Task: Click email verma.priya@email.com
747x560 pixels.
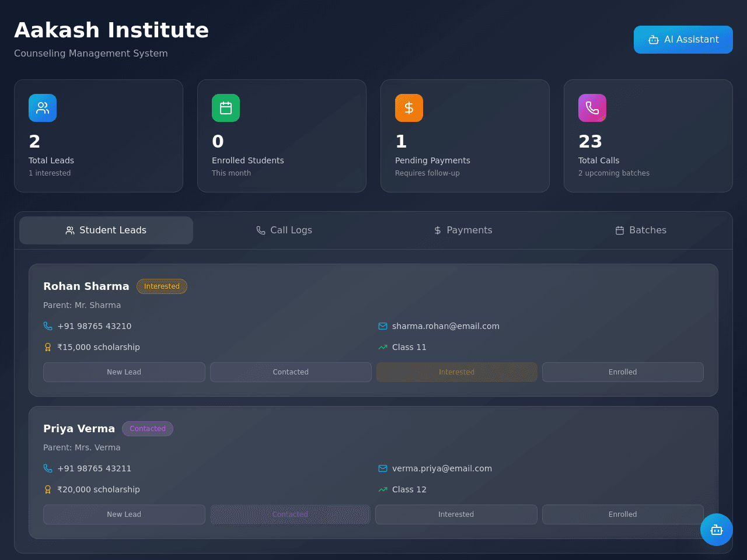Action: (442, 468)
